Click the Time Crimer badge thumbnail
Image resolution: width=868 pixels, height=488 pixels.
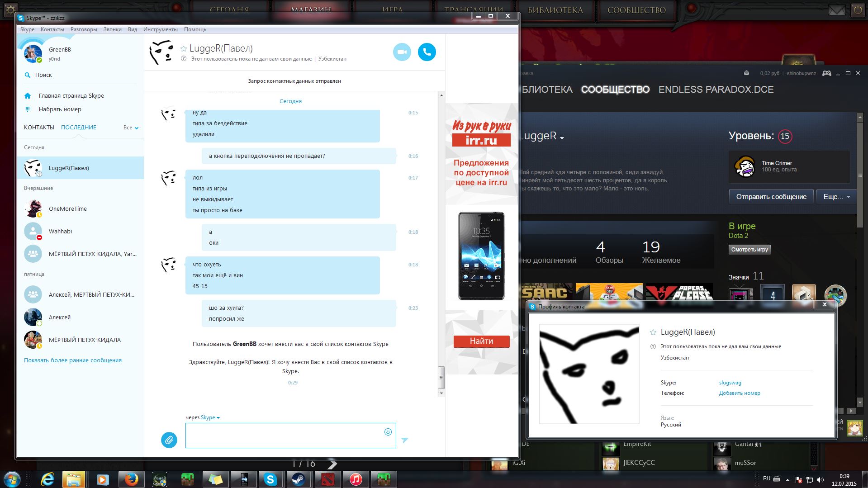(x=744, y=166)
